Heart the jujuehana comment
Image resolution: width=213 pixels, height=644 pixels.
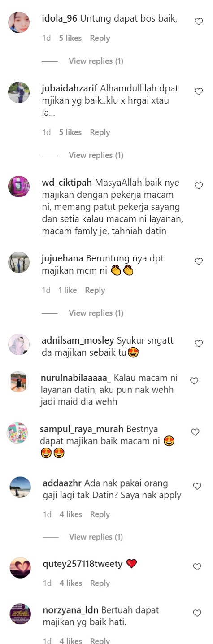(199, 261)
